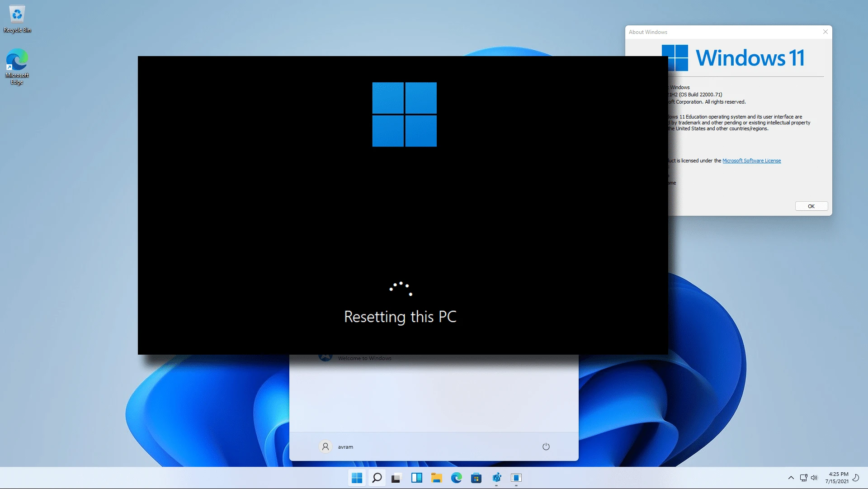
Task: Open clock and date flyout
Action: click(x=837, y=478)
